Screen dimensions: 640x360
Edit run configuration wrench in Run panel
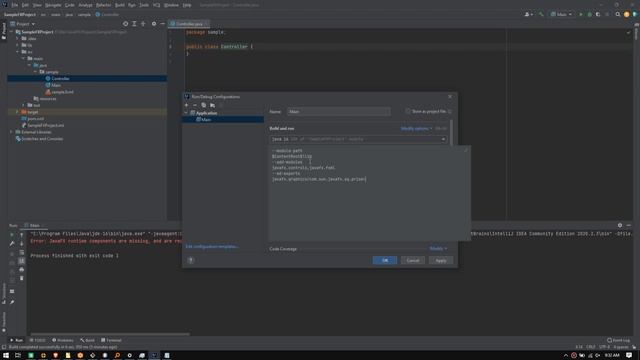[12, 244]
